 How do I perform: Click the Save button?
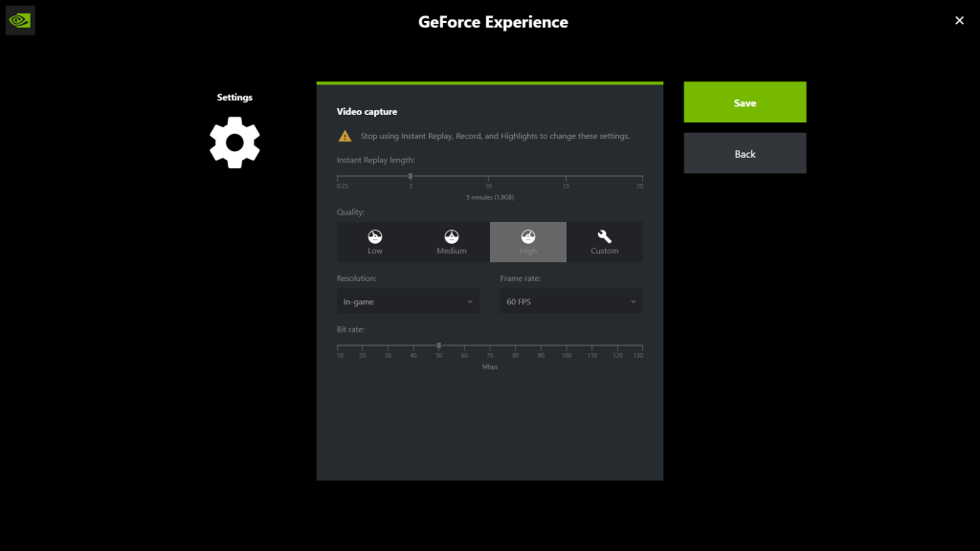[745, 101]
